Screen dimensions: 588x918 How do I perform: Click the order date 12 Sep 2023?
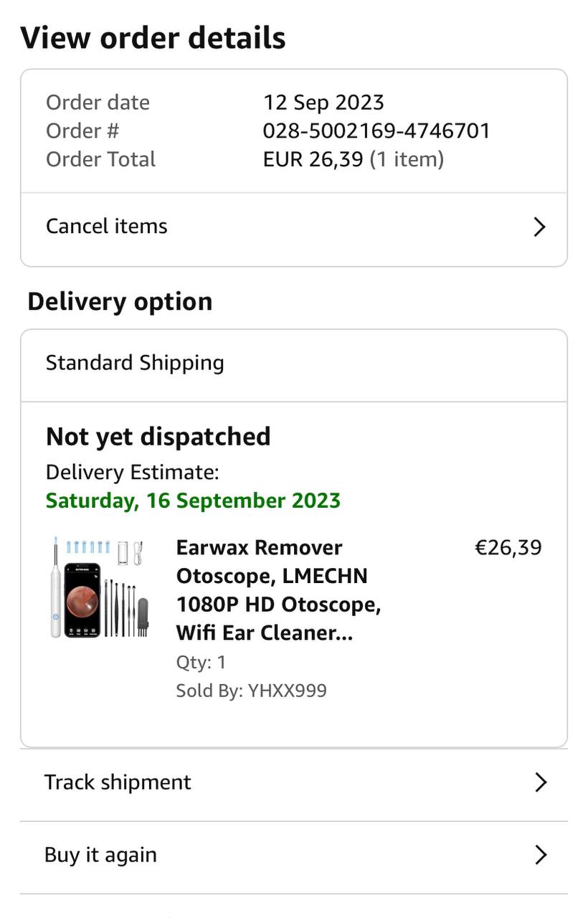pos(323,103)
